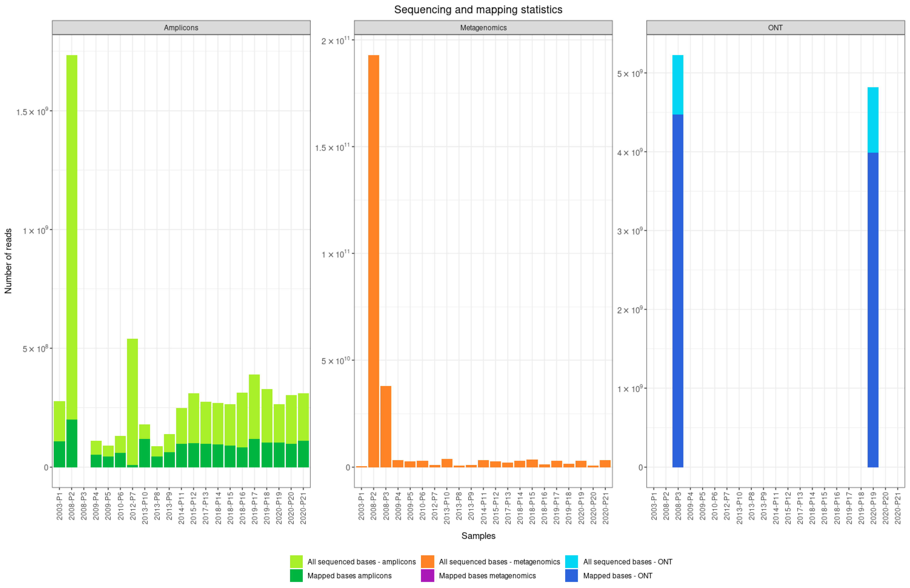Click the legend text 'All sequenced bases - amplicons'

click(x=362, y=562)
